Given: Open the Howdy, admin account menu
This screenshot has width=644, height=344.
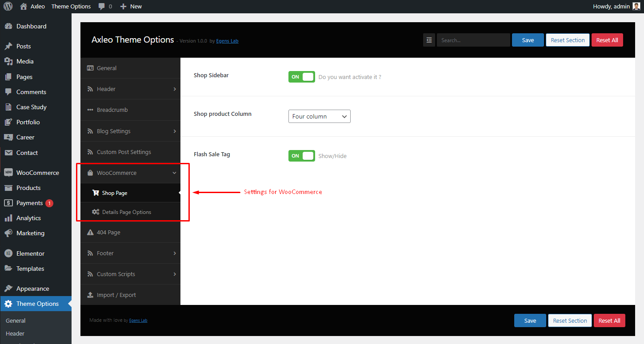Looking at the screenshot, I should click(x=616, y=6).
